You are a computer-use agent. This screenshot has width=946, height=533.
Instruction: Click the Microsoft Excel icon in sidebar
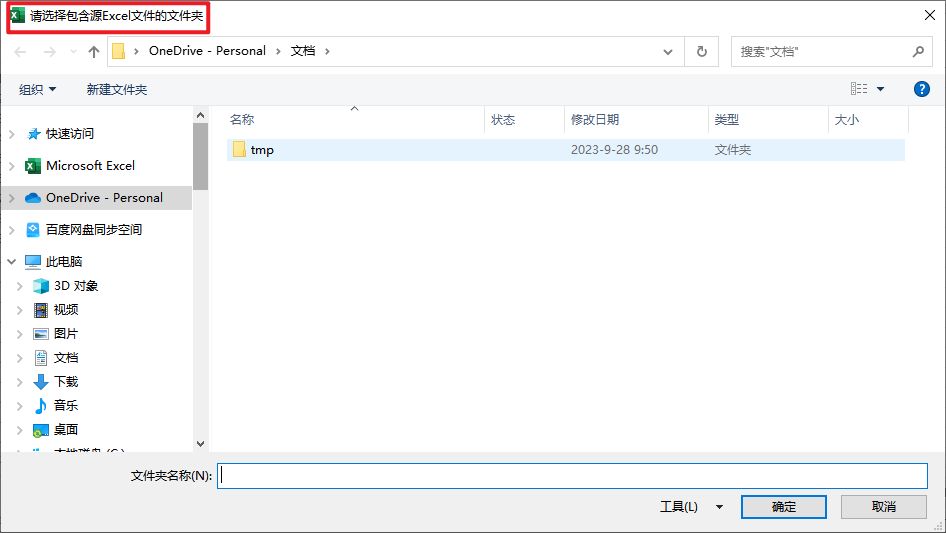(33, 166)
